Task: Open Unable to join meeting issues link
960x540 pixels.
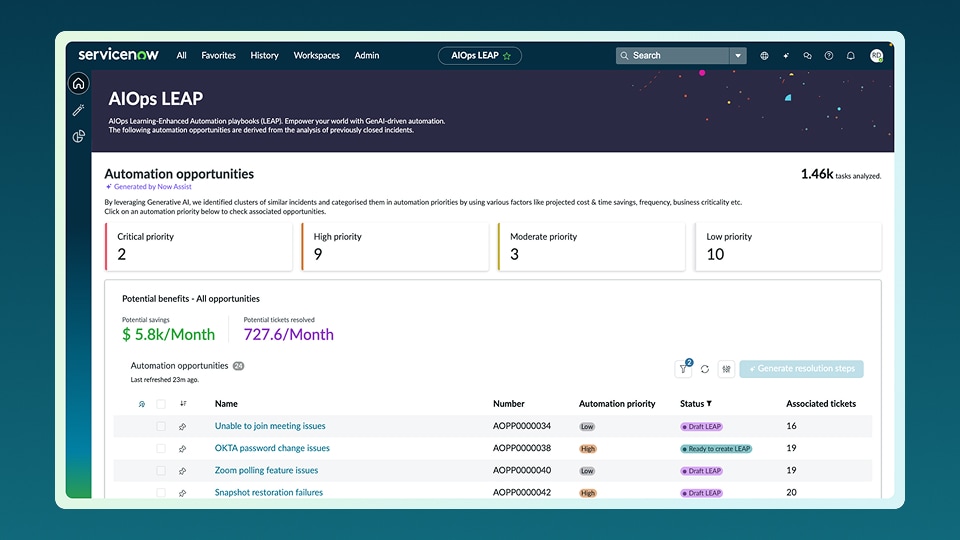Action: (270, 426)
